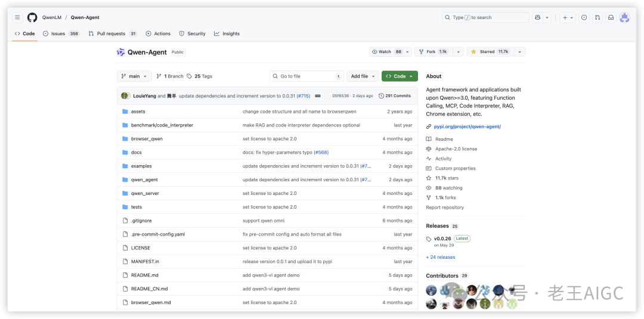Switch to the Security tab

coord(192,33)
